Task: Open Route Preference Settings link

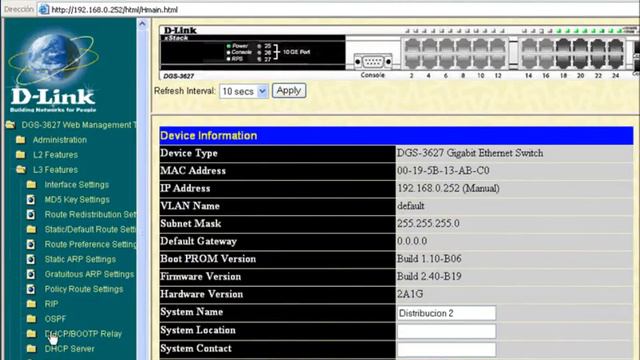Action: [90, 244]
